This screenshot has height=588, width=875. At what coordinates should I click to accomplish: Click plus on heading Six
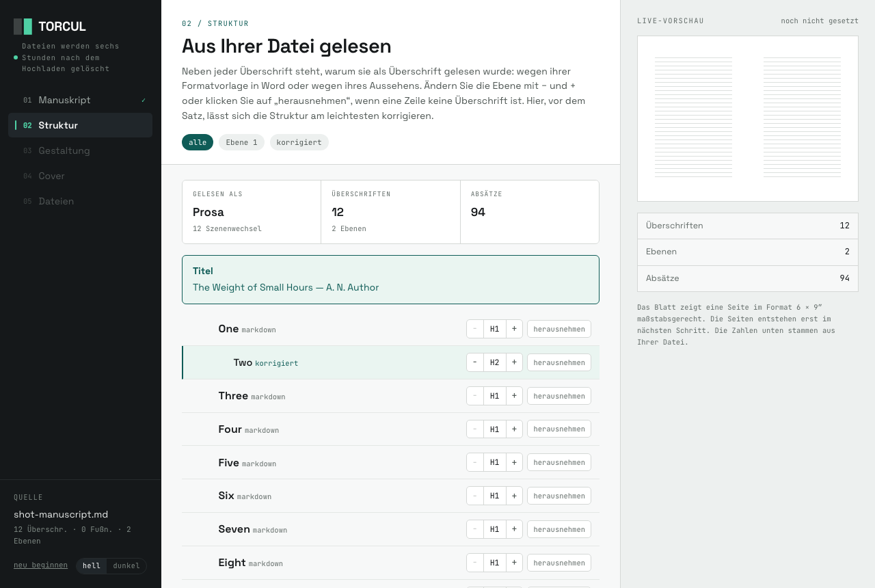pyautogui.click(x=514, y=496)
